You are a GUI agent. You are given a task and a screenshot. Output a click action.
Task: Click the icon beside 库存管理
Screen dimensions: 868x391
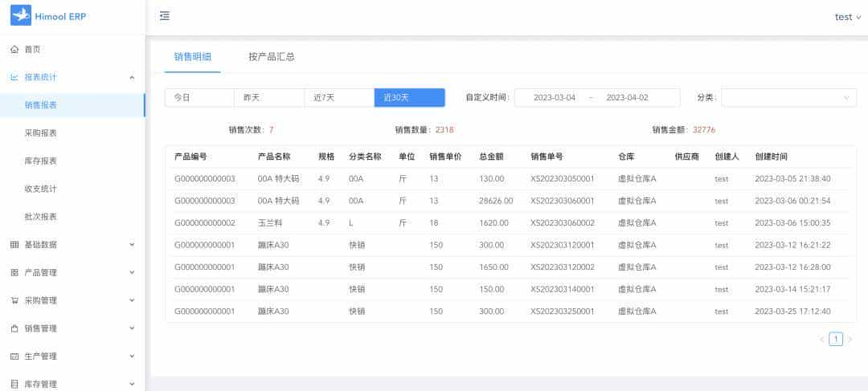tap(15, 384)
